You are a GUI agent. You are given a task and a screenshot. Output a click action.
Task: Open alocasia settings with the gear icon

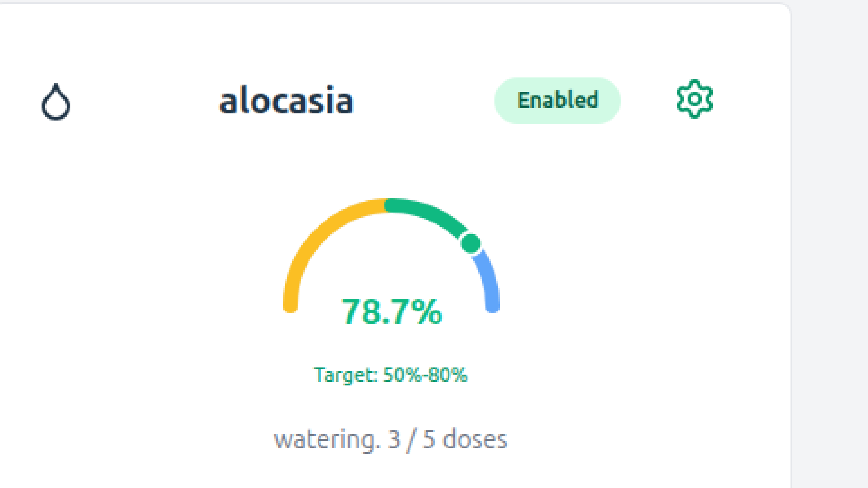(x=694, y=99)
